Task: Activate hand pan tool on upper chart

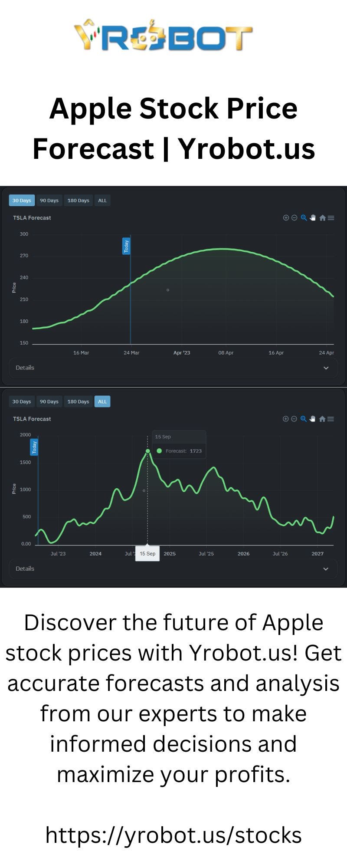Action: 313,218
